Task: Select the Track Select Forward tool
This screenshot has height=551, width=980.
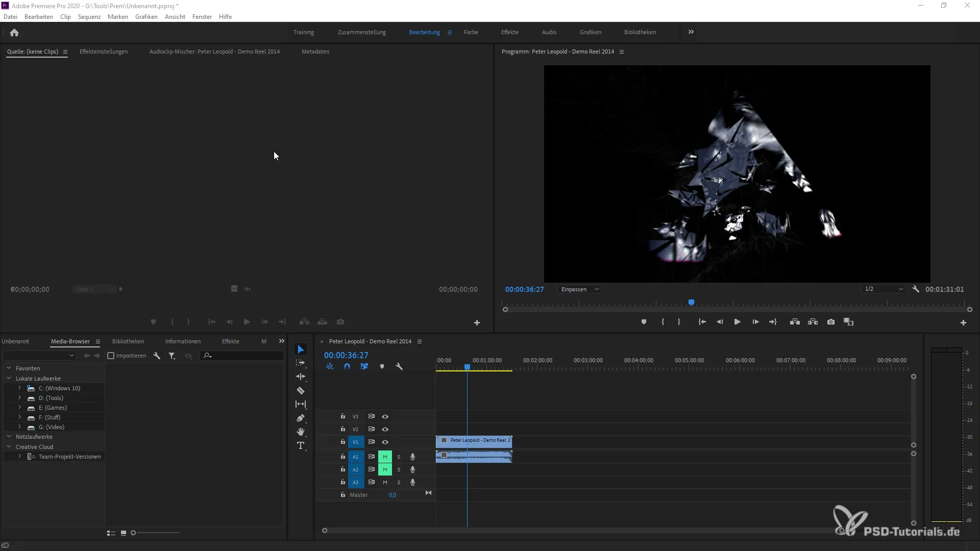Action: [x=301, y=363]
